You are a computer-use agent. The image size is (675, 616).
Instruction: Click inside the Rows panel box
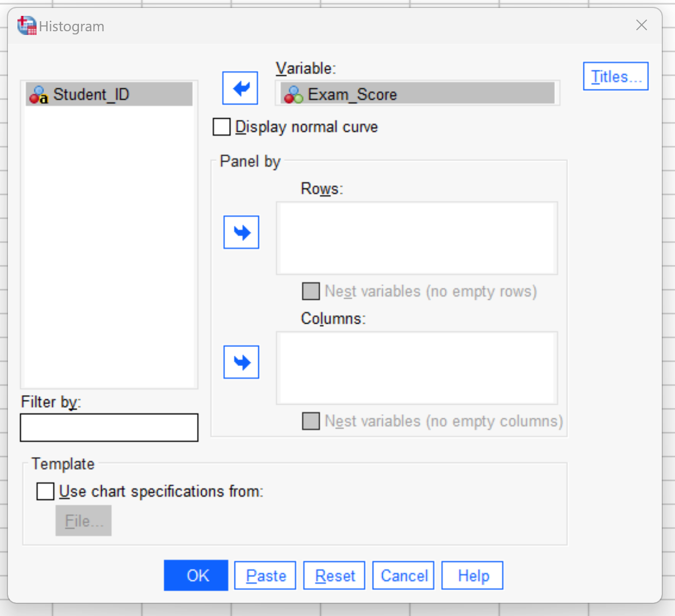coord(417,238)
